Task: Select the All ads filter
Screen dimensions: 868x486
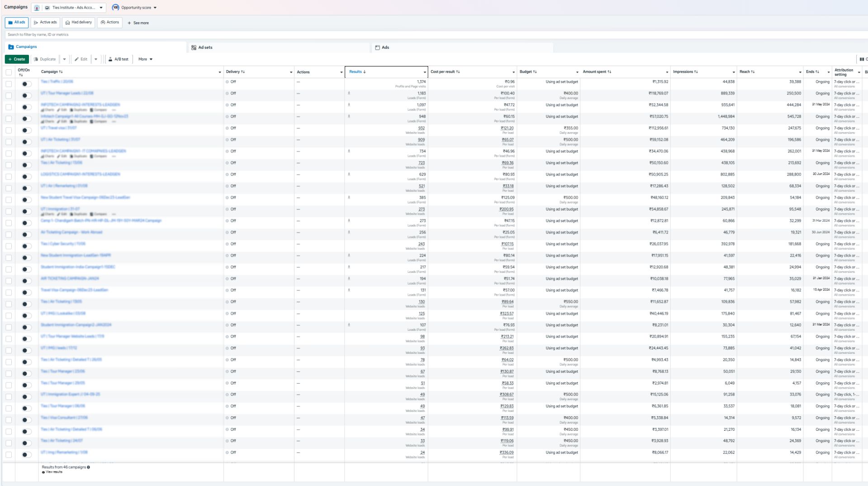Action: [x=17, y=23]
